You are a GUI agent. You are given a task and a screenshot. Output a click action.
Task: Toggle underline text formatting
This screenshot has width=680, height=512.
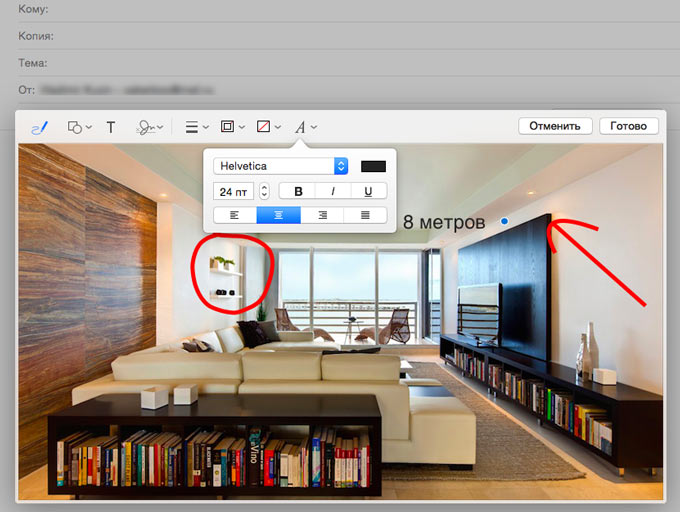(x=368, y=191)
